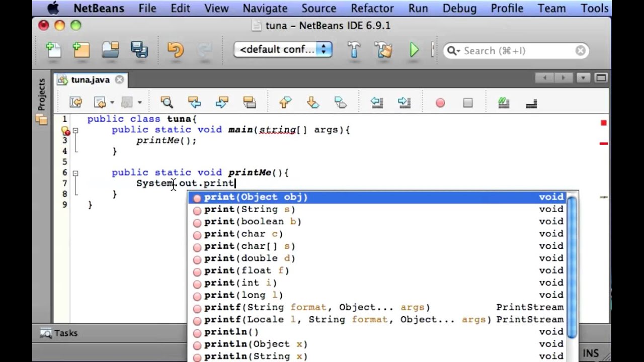Click Shift Line Right icon
644x362 pixels.
404,103
